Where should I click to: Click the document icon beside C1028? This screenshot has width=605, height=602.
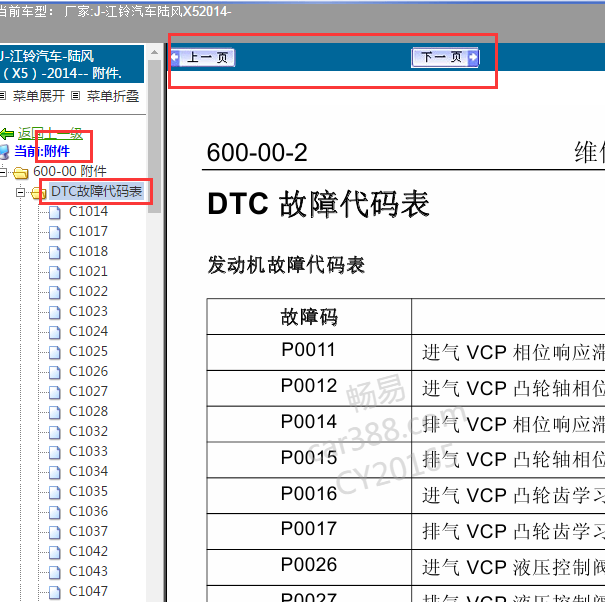click(x=54, y=413)
